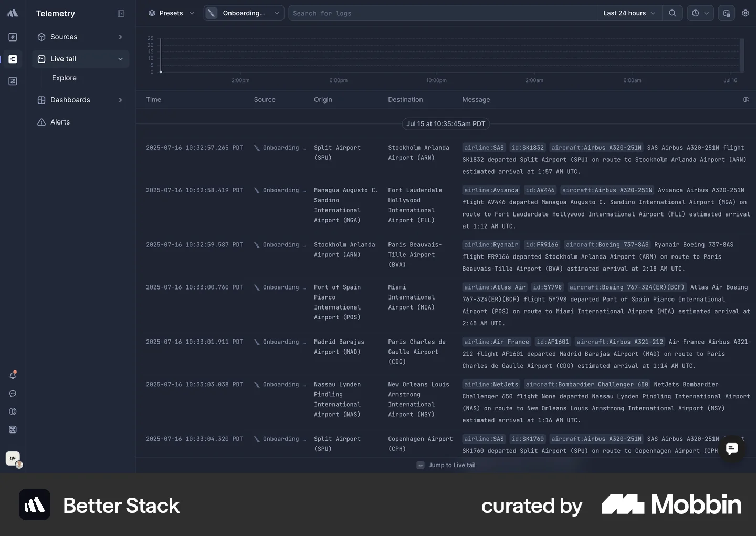Select the Telemetry logs rail icon
Screen dimensions: 756x536
point(13,59)
